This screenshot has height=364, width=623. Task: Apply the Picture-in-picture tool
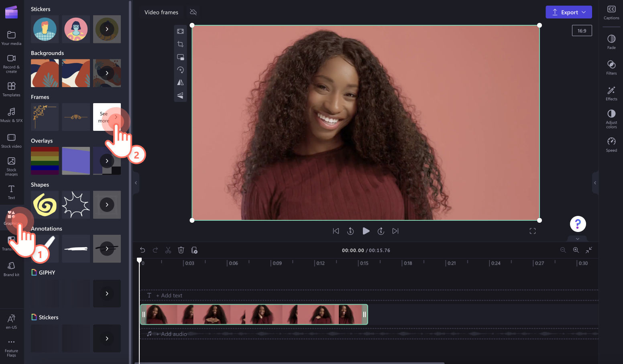click(180, 57)
